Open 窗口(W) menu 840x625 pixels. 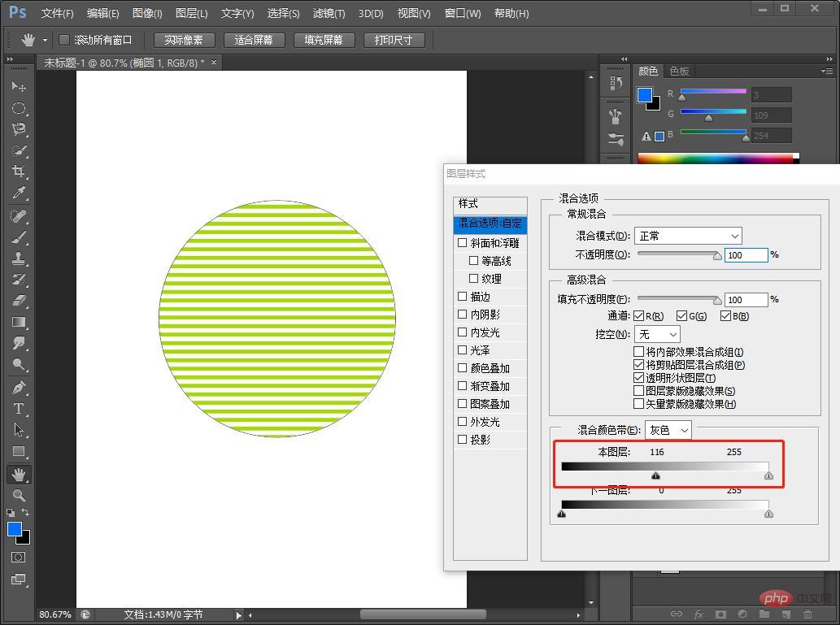coord(463,13)
